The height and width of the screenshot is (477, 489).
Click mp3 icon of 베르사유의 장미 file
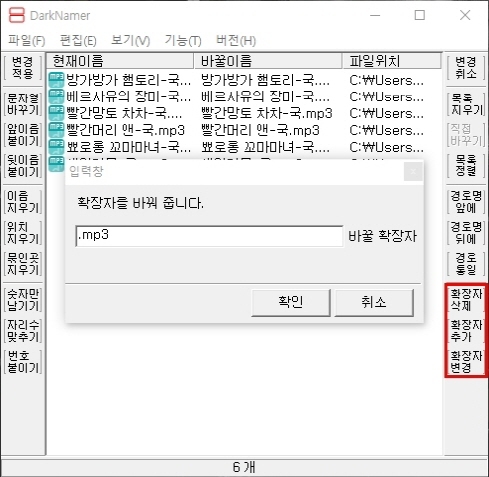(56, 97)
